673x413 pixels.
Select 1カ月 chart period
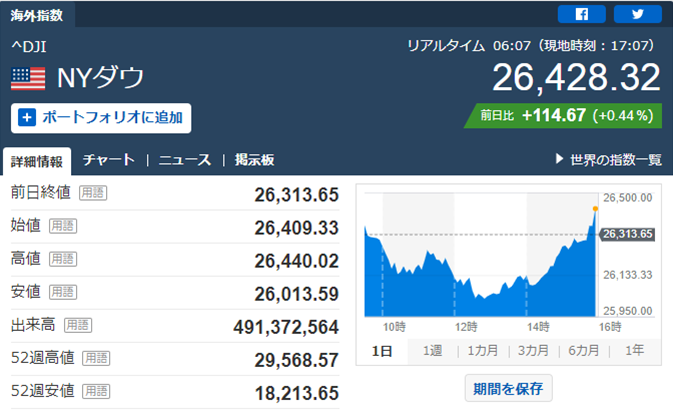pos(483,351)
